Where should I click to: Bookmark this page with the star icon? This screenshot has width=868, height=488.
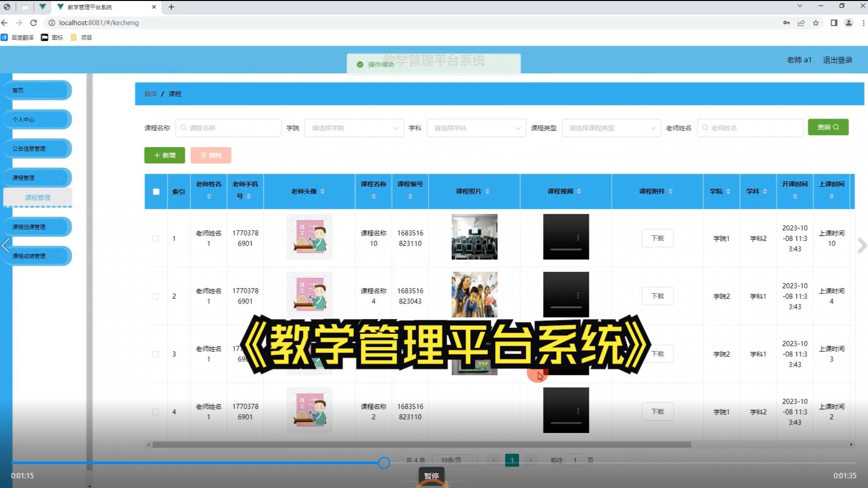tap(816, 23)
